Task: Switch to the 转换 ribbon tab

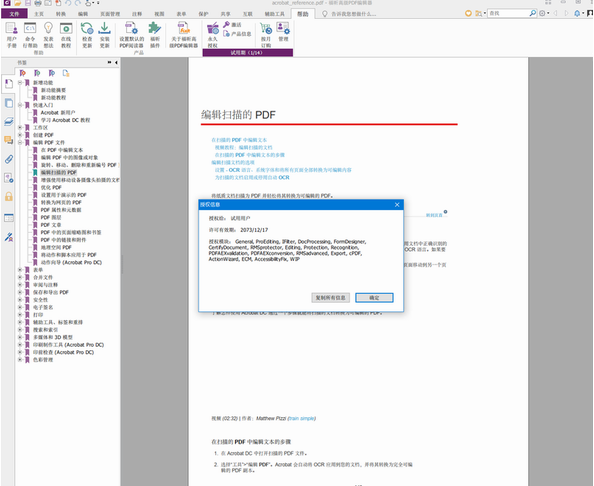Action: click(61, 14)
